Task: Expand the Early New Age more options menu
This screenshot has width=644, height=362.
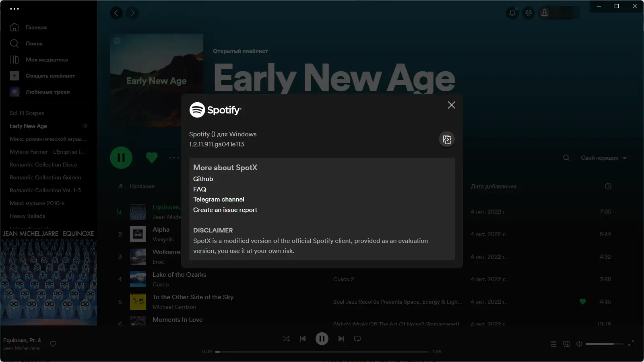Action: point(174,158)
